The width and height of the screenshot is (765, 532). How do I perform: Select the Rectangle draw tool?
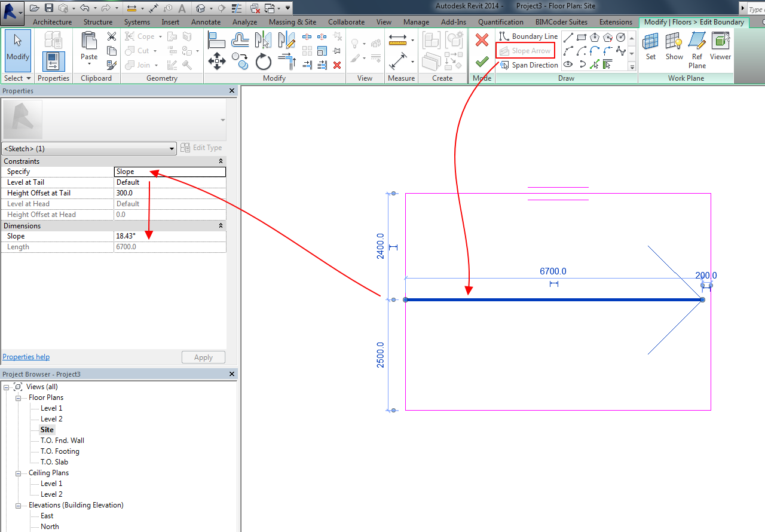pos(582,36)
